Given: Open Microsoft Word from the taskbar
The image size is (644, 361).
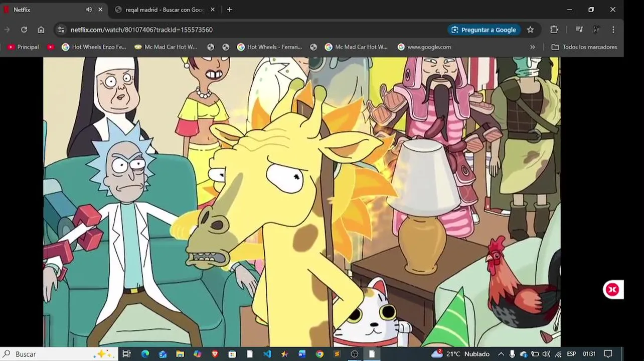Looking at the screenshot, I should (302, 354).
